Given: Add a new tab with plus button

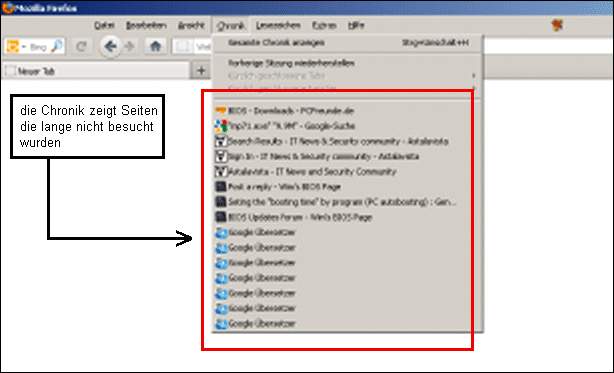Looking at the screenshot, I should (201, 71).
